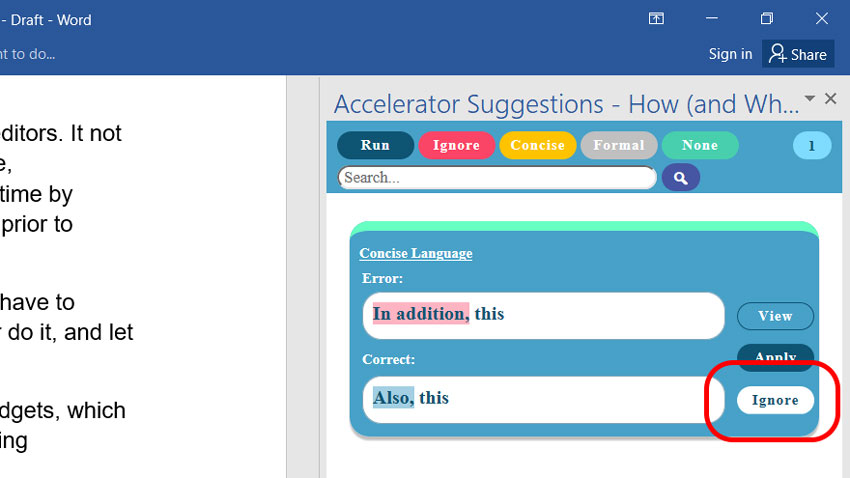Click the corrected text box 'Also, this'

[x=543, y=399]
